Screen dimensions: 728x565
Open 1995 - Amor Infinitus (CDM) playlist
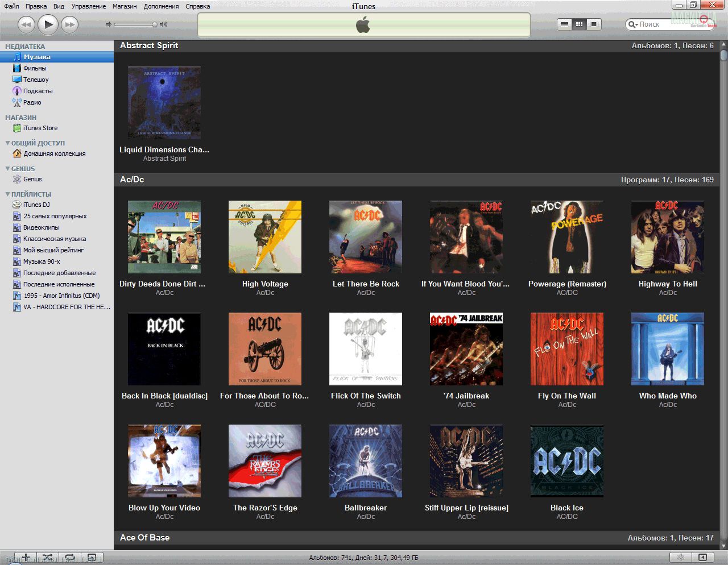pos(57,296)
